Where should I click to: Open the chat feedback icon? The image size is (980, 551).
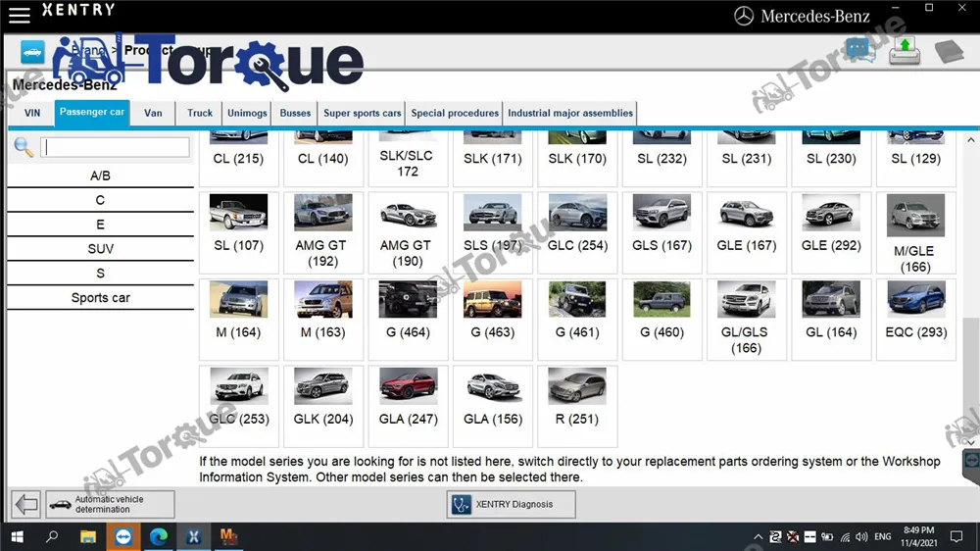coord(860,50)
